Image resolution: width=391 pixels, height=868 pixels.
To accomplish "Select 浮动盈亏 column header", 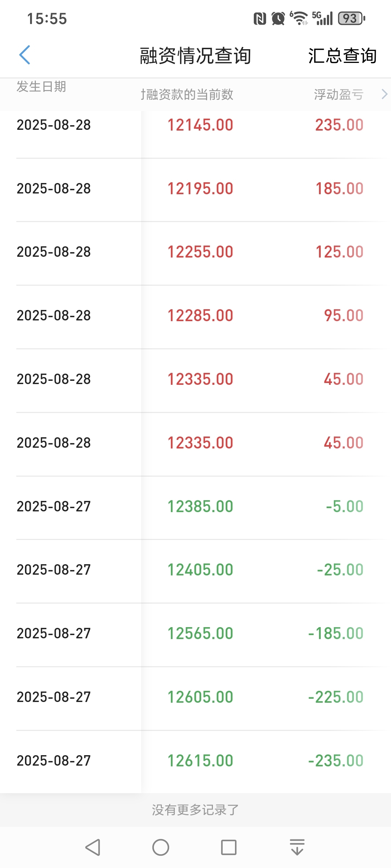I will (x=339, y=94).
